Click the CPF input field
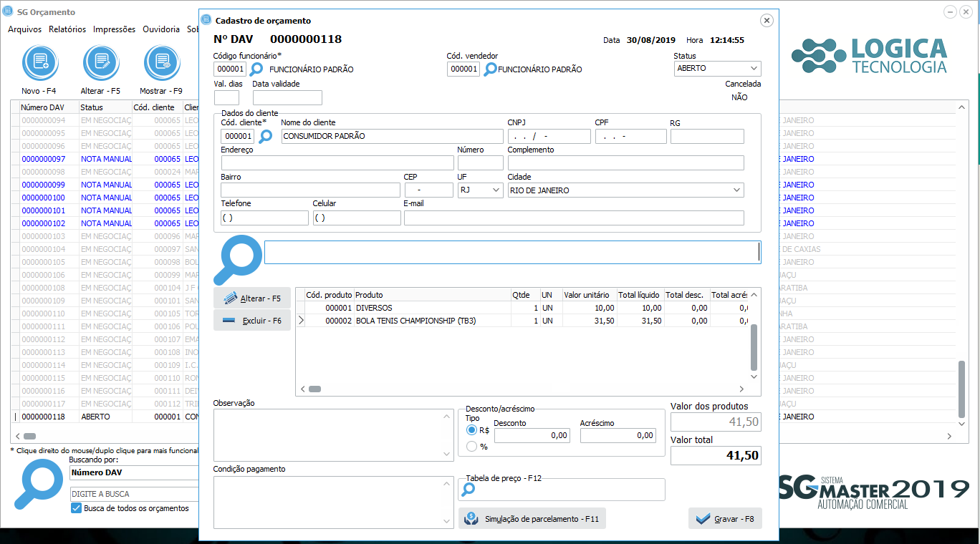Screen dimensions: 980x544 [631, 136]
